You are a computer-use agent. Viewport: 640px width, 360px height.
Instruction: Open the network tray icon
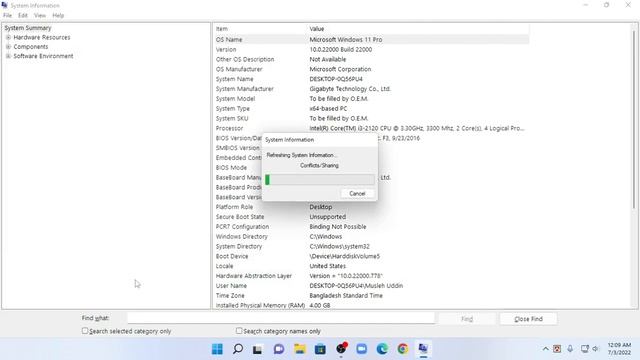click(x=585, y=349)
